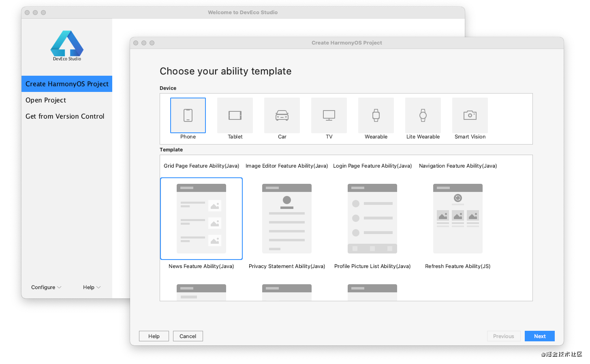The width and height of the screenshot is (590, 364).
Task: Select News Feature Ability(Java) template thumbnail
Action: tap(201, 219)
